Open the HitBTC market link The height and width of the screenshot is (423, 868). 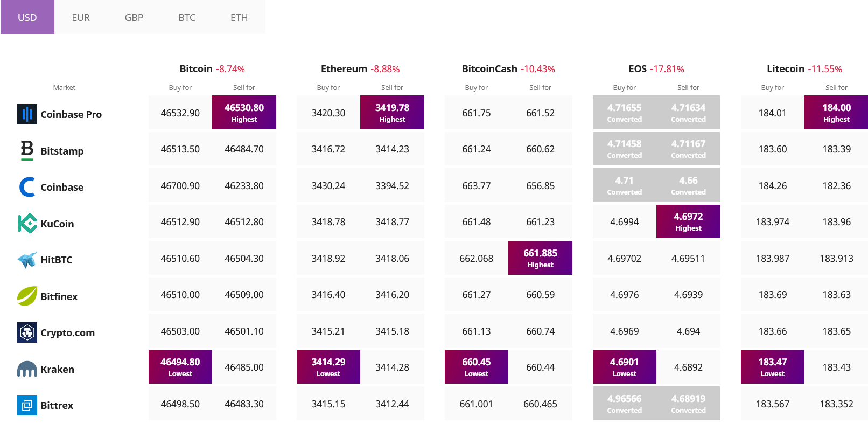[57, 260]
